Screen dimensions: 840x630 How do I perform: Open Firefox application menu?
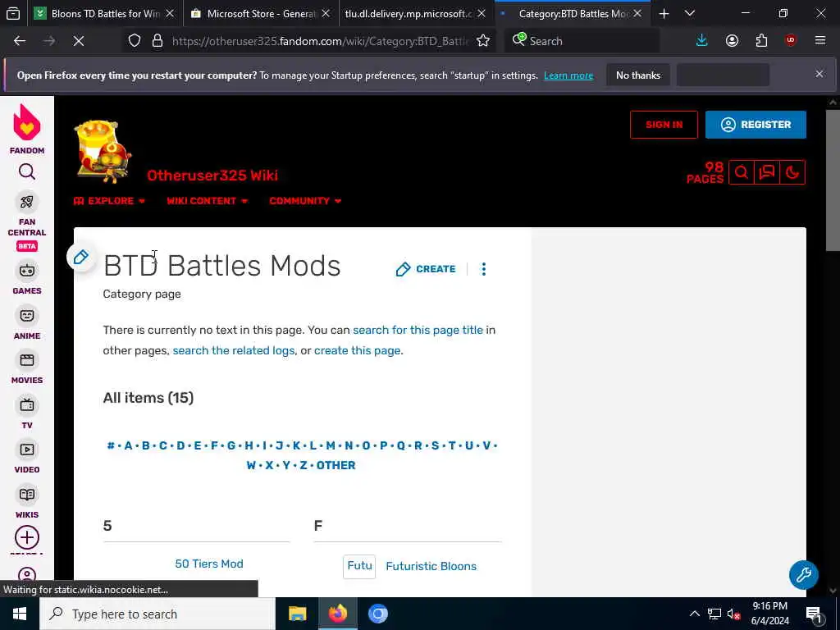820,41
